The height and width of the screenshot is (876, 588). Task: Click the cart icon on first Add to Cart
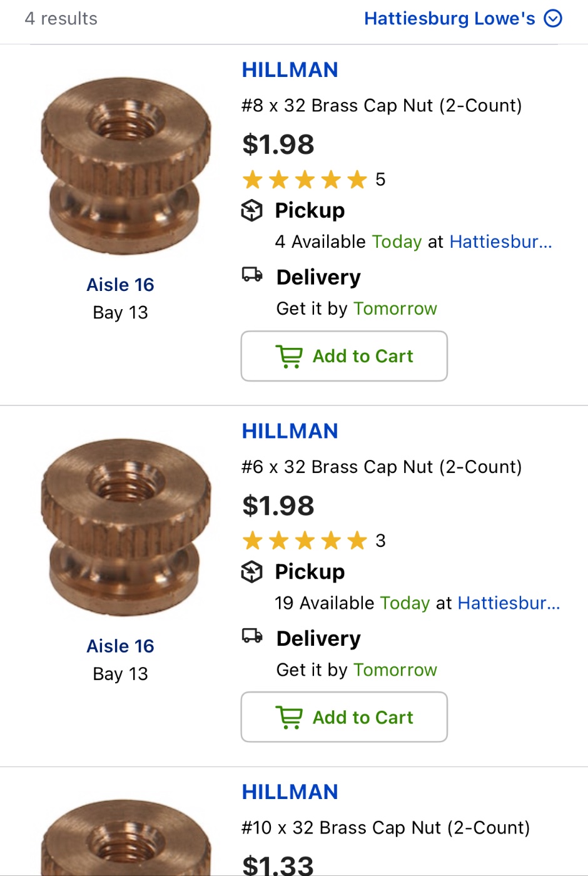coord(289,357)
